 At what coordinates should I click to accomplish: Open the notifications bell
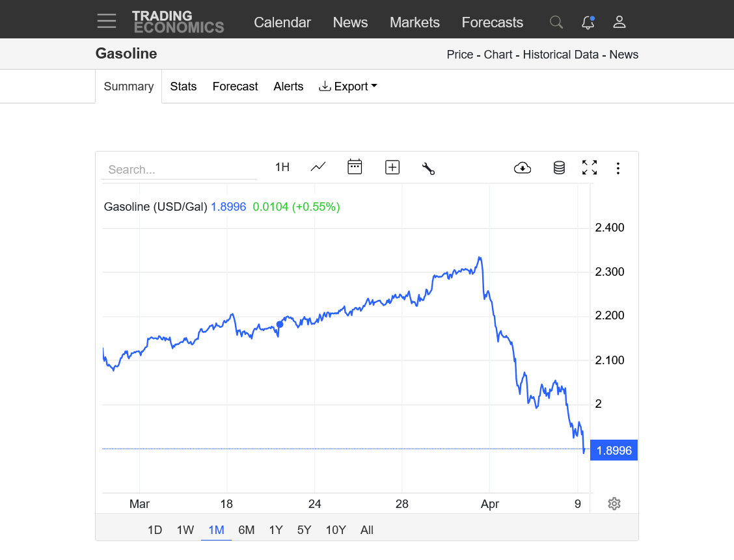(588, 22)
